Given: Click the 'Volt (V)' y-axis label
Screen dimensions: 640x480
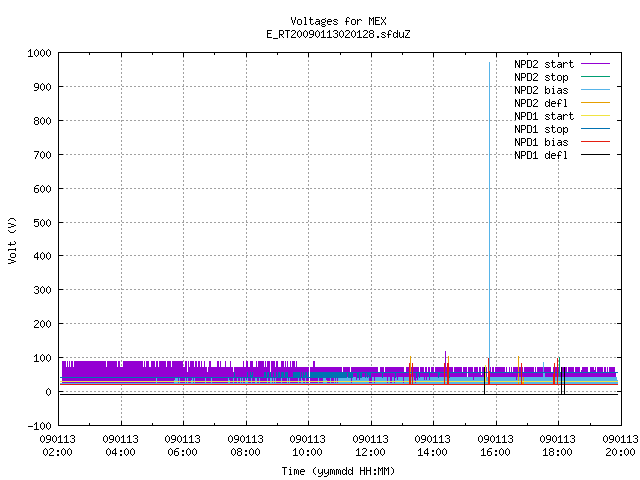Looking at the screenshot, I should [x=12, y=241].
